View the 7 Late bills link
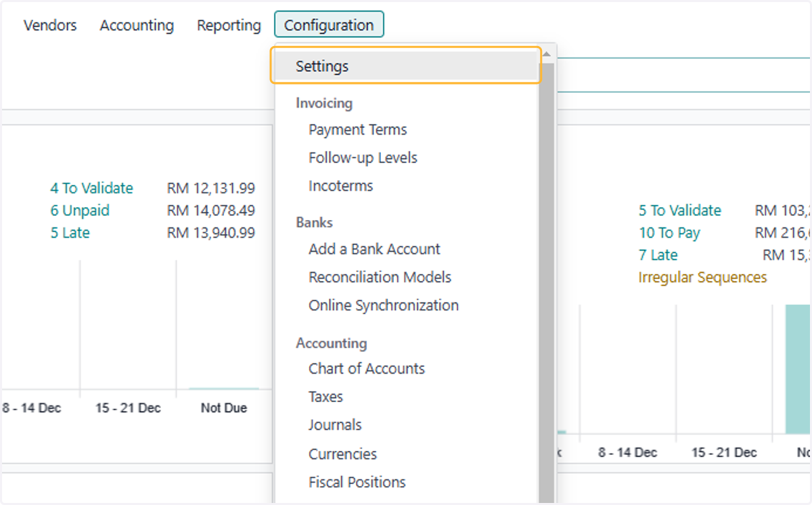Screen dimensions: 812x505 658,255
